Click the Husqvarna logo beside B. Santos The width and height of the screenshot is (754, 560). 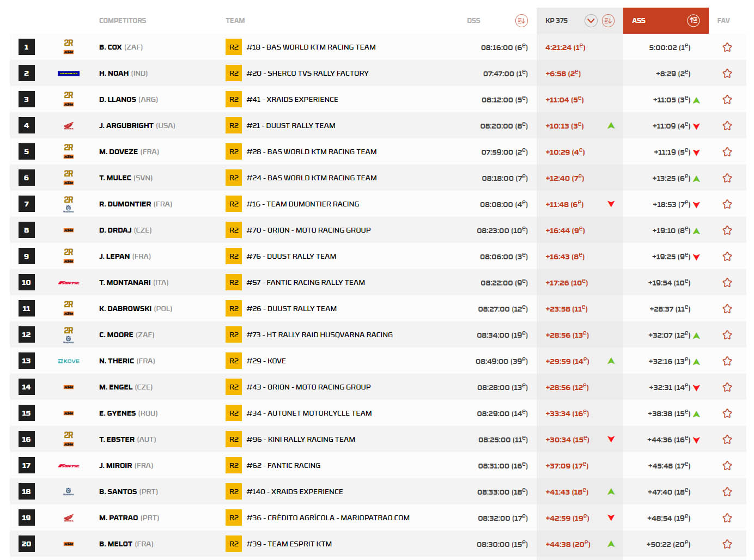click(x=69, y=491)
